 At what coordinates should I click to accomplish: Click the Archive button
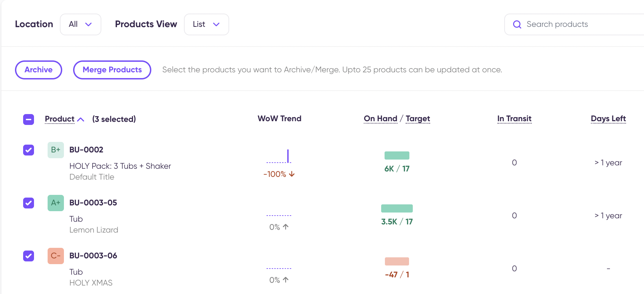coord(38,70)
